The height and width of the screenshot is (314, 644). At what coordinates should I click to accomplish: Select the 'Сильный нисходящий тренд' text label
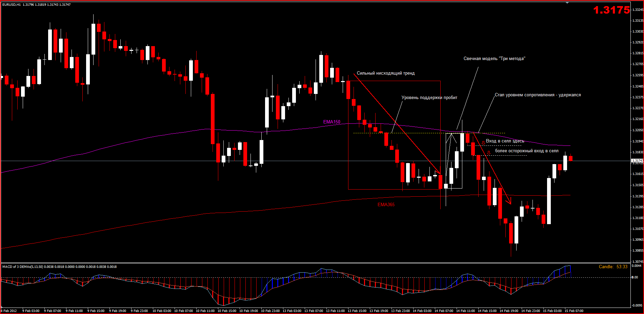385,73
